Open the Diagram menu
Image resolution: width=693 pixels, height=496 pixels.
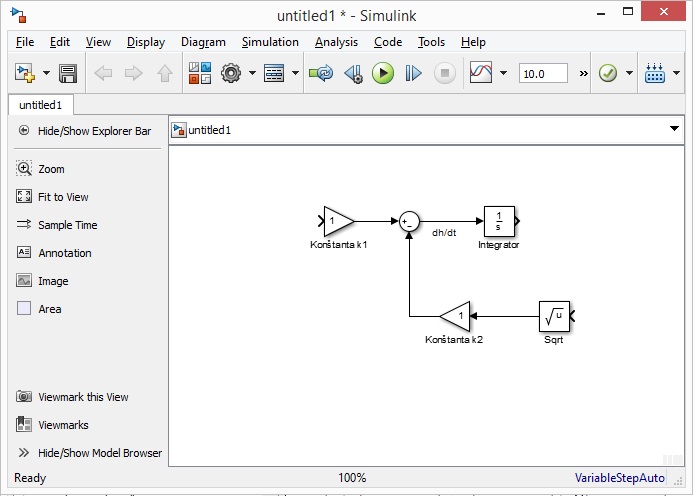pos(203,42)
